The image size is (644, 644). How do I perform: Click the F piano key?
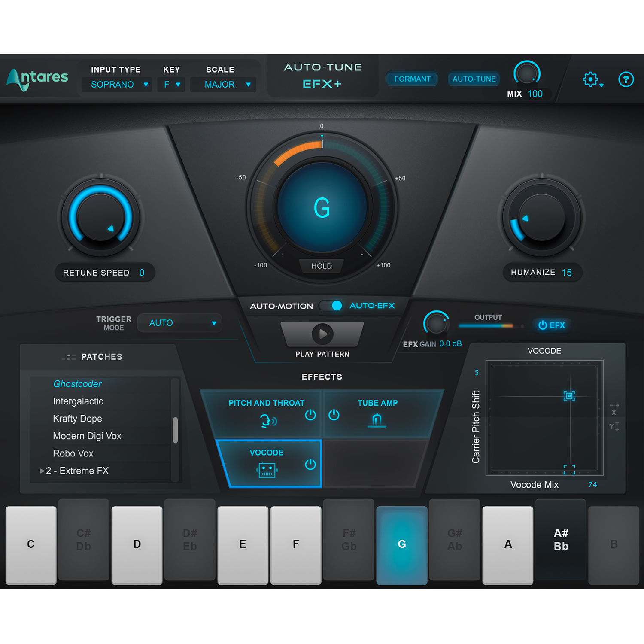pos(296,545)
